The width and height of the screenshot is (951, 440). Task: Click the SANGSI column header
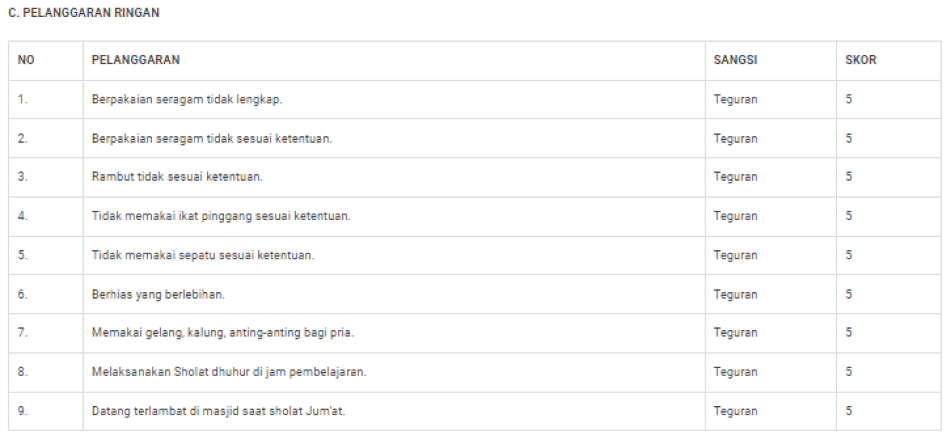click(735, 60)
